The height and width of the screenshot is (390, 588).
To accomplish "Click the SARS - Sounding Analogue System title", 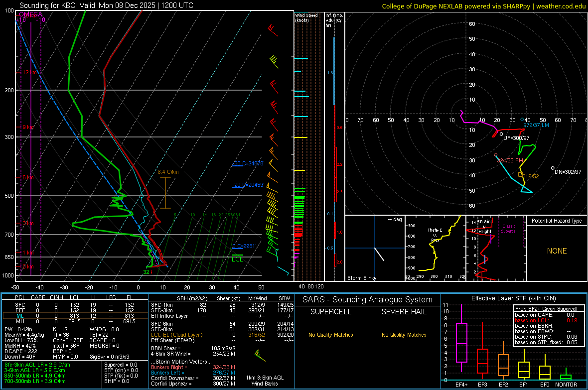I will (x=368, y=300).
